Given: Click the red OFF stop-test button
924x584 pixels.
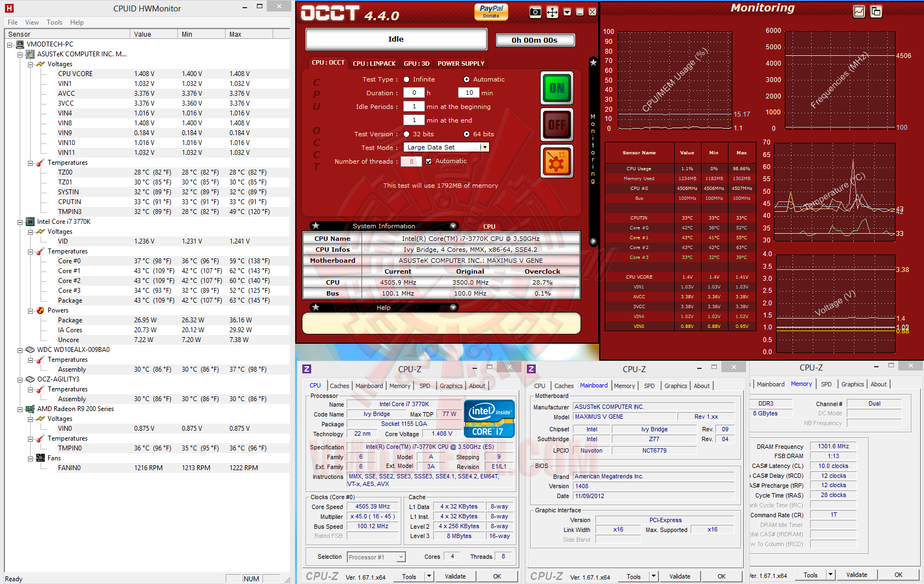Looking at the screenshot, I should (x=556, y=125).
